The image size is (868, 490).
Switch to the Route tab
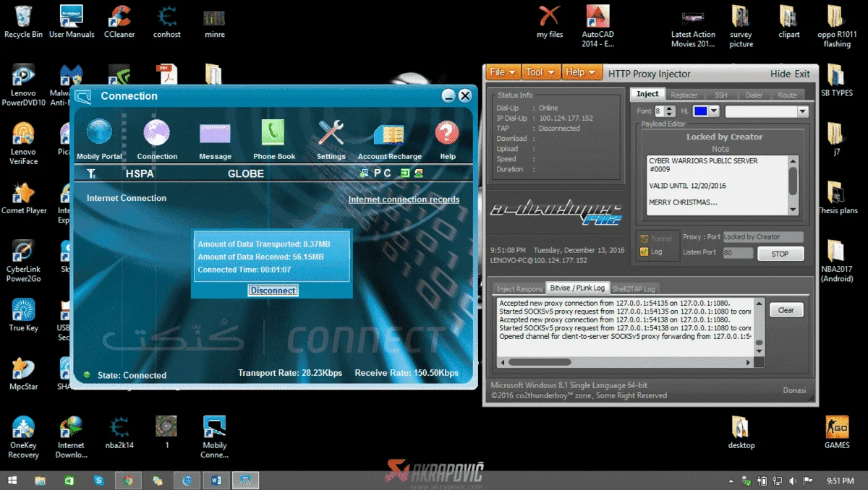click(x=787, y=95)
